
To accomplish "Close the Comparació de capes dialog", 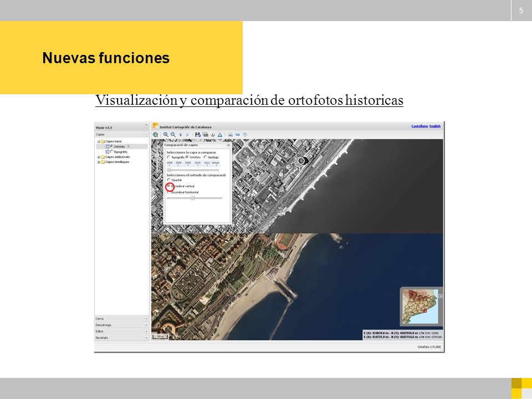I will 228,145.
